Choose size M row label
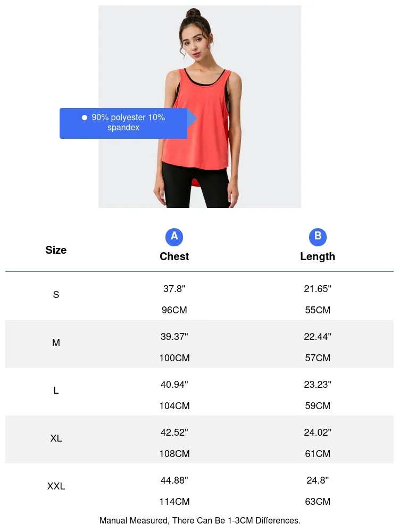This screenshot has height=532, width=399. click(x=56, y=343)
